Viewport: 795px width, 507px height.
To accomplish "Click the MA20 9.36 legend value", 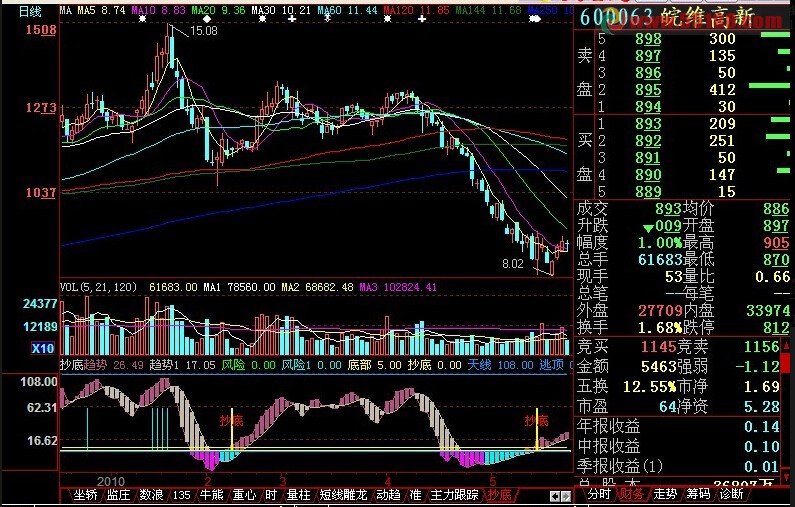I will tap(219, 10).
